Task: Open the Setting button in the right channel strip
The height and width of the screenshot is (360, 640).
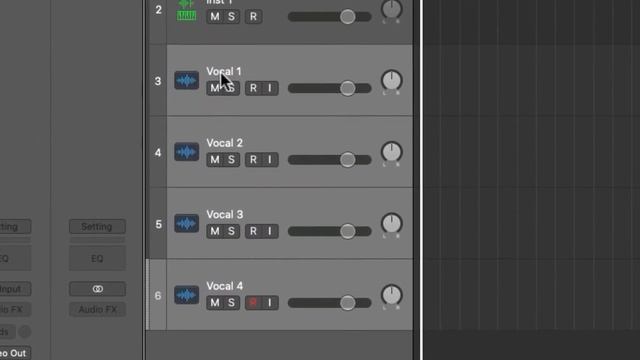Action: click(x=97, y=227)
